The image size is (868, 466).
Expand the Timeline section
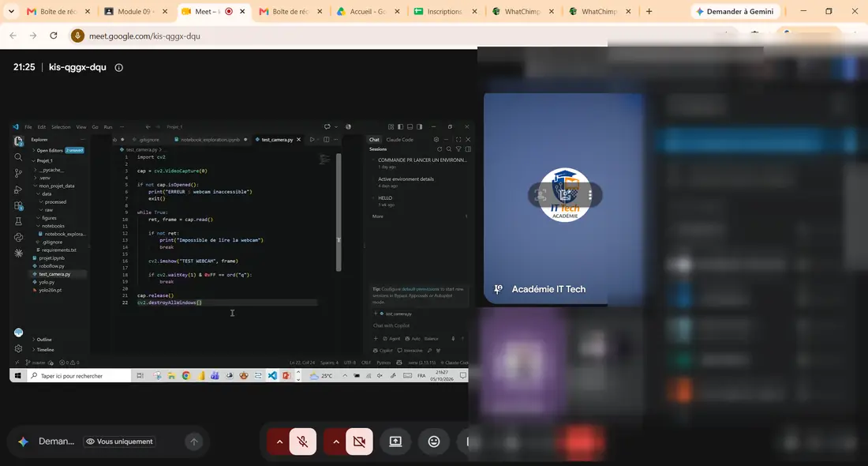(x=45, y=350)
